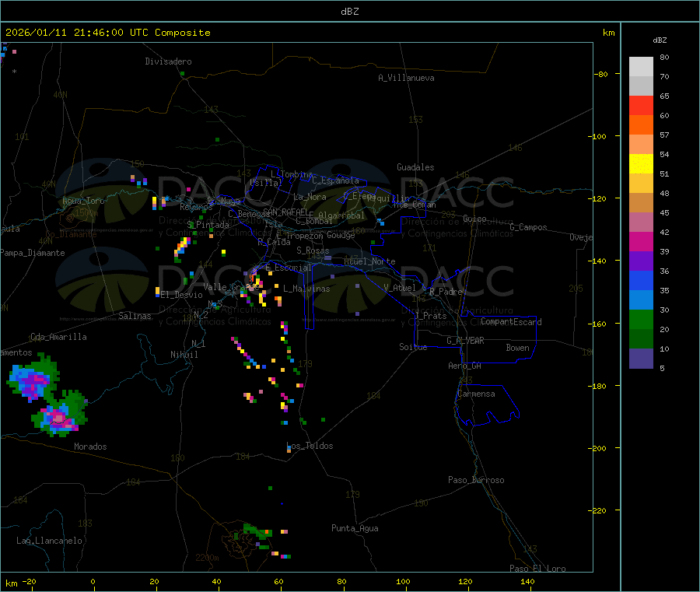Click the Salinas label

pos(135,316)
